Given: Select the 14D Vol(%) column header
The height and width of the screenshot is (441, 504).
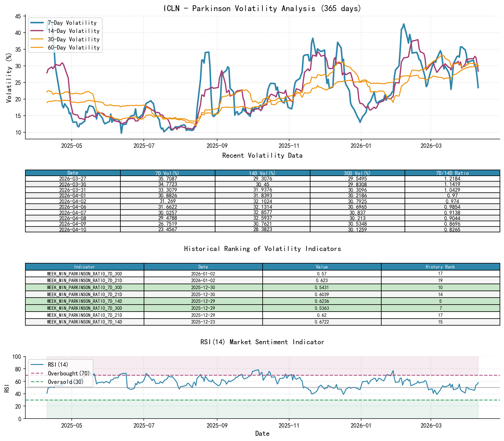Looking at the screenshot, I should [263, 173].
